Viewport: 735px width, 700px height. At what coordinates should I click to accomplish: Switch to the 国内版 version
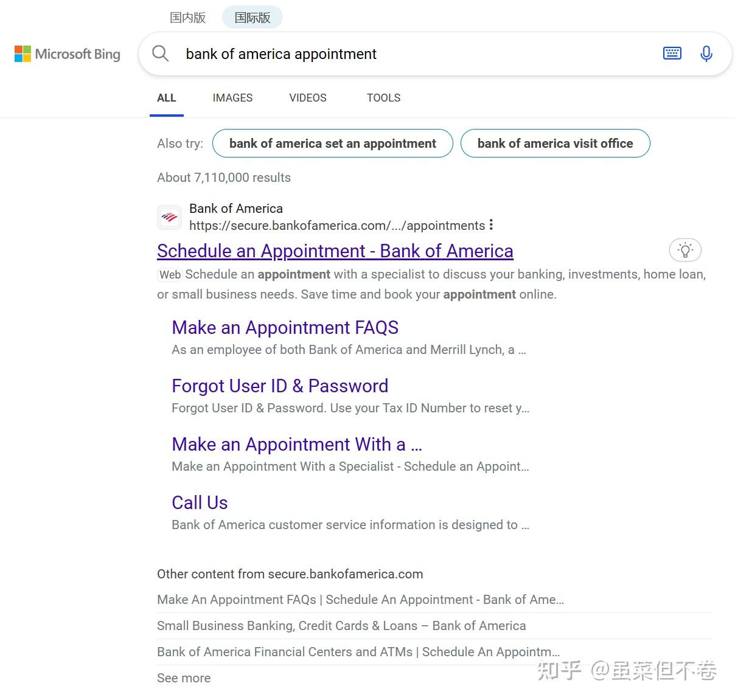point(187,17)
